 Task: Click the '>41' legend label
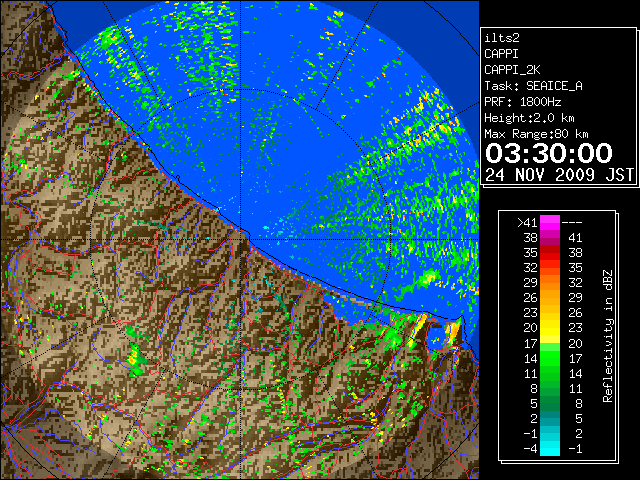click(527, 223)
